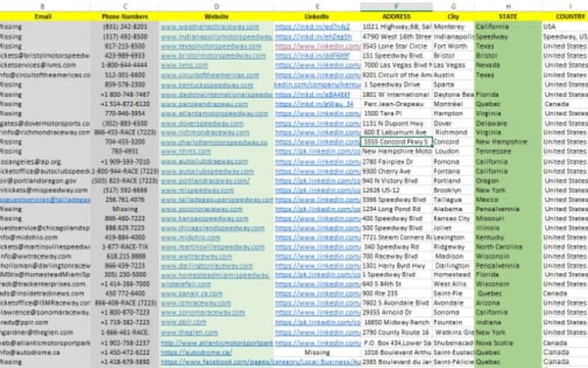
Task: Open the www.circuitoftheamericas.com link
Action: tap(210, 75)
